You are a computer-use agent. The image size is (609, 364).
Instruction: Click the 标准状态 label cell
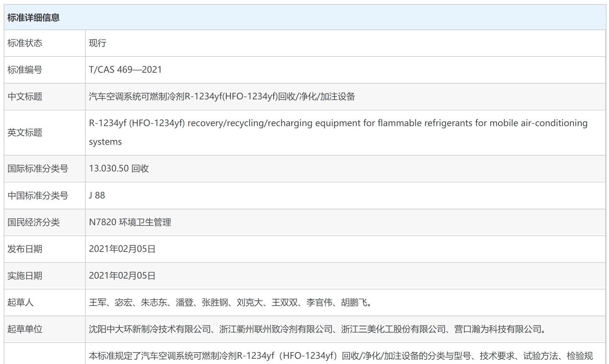25,43
